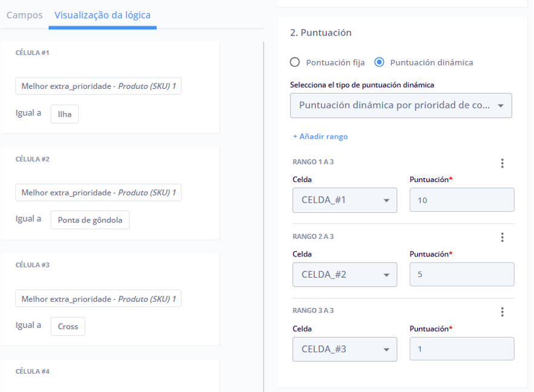Click the Ilha value chip in Célula #1
This screenshot has height=392, width=534.
tap(64, 114)
